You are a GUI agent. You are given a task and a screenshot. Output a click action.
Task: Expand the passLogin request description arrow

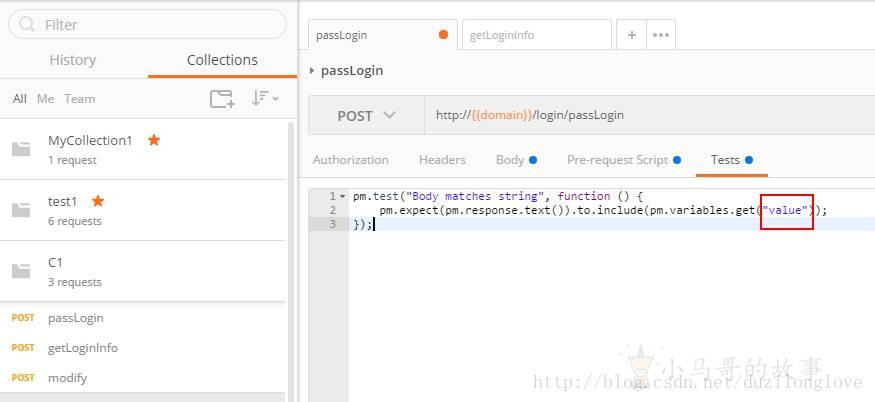pyautogui.click(x=312, y=71)
